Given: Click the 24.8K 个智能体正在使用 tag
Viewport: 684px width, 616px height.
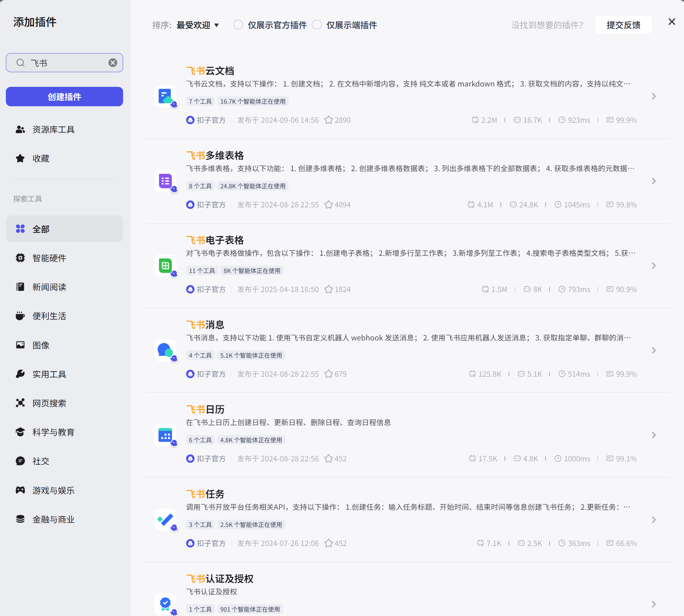Looking at the screenshot, I should point(253,186).
